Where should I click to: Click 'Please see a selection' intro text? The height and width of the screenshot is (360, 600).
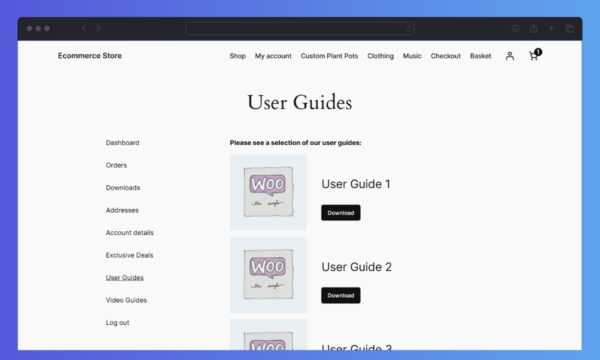295,143
